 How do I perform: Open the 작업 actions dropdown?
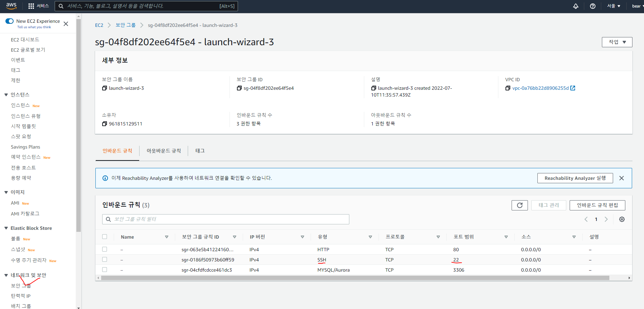pos(617,42)
